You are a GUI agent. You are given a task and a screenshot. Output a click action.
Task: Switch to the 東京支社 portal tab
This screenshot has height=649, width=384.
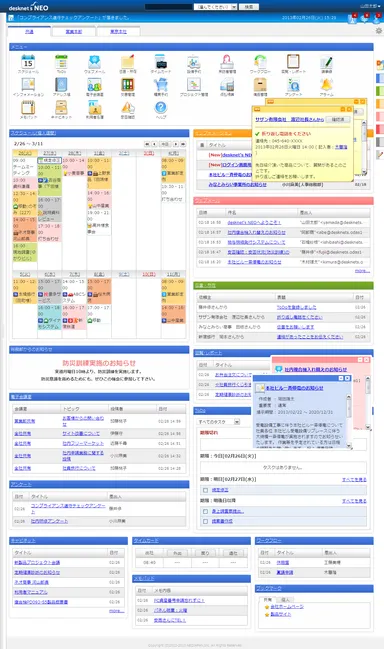pos(118,31)
